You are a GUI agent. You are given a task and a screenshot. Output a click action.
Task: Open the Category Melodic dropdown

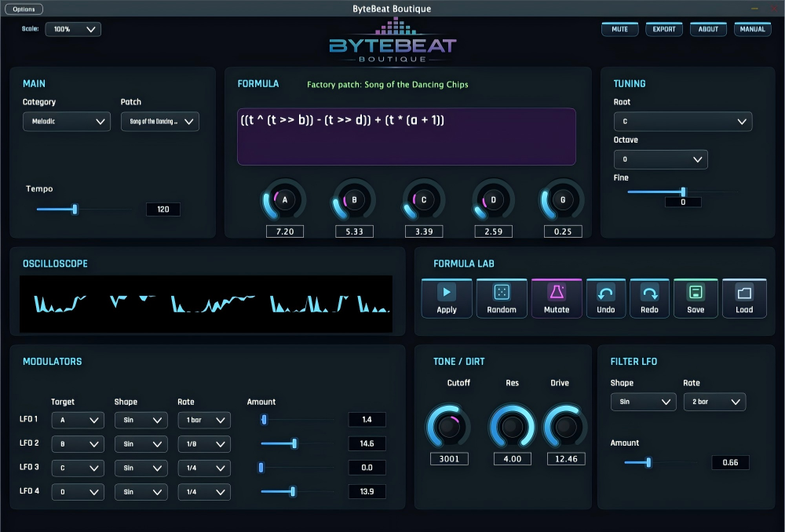click(67, 122)
